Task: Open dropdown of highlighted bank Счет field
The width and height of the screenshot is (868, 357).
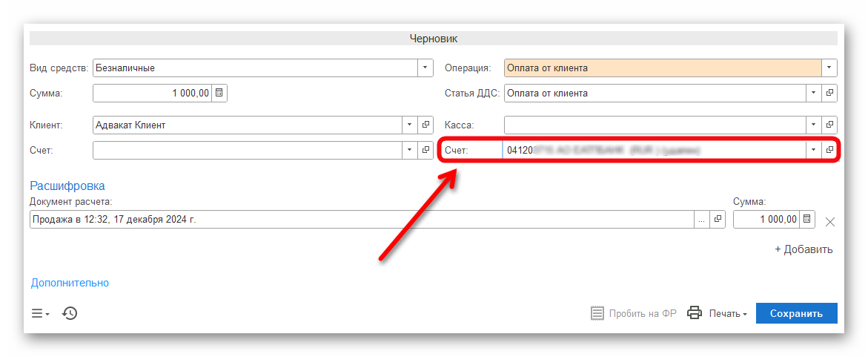Action: [813, 150]
